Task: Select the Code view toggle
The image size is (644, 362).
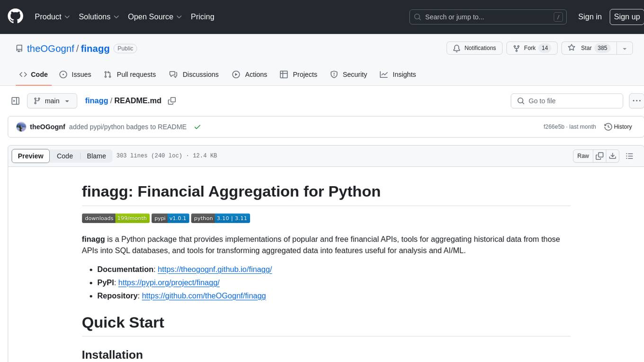Action: coord(65,156)
